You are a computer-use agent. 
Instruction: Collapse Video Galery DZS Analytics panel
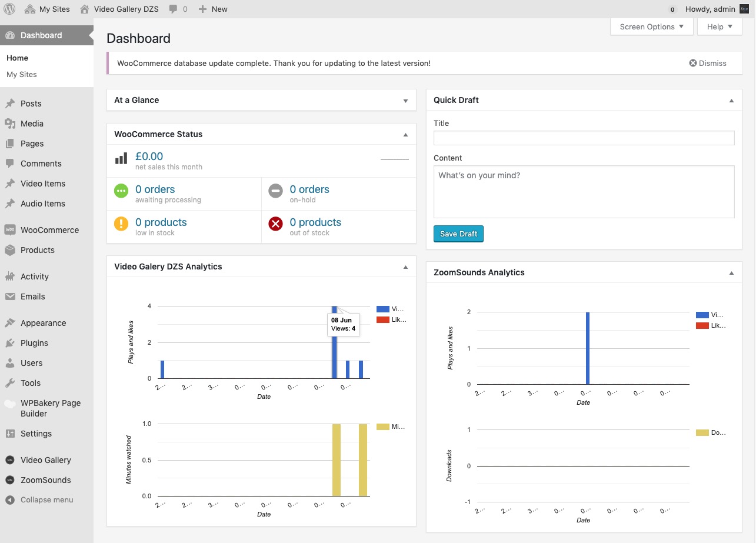[405, 267]
